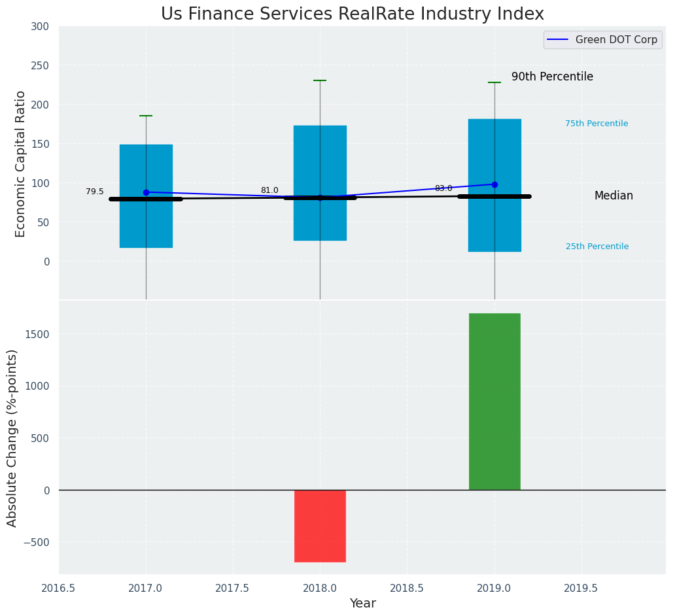
Task: Click the 90th Percentile annotation
Action: [x=552, y=77]
